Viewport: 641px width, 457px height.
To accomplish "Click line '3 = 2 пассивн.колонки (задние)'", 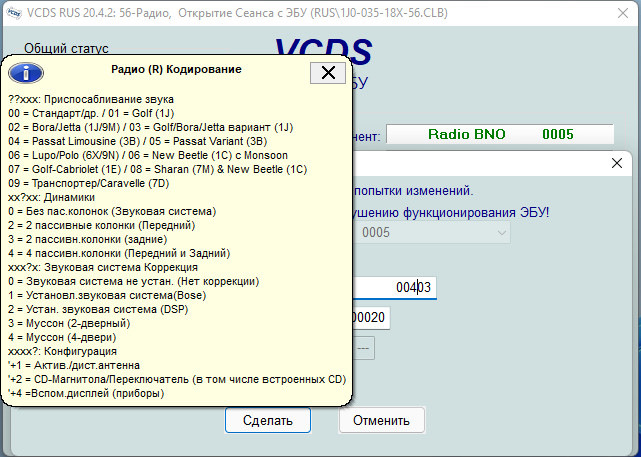I will click(x=87, y=239).
